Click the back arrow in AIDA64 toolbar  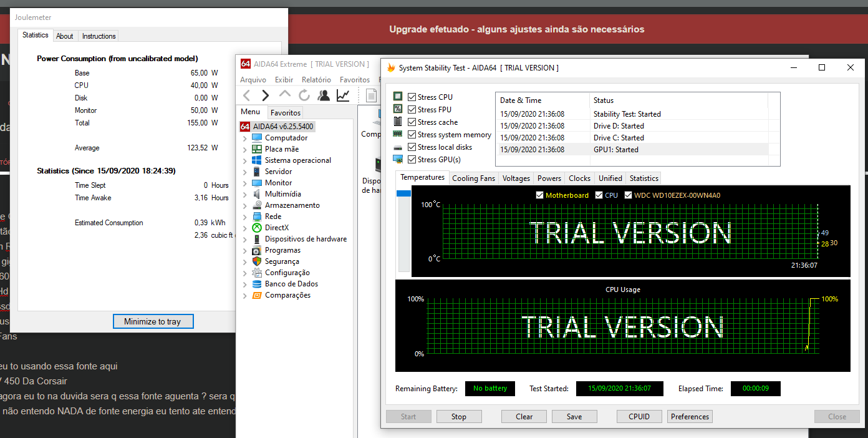tap(246, 95)
